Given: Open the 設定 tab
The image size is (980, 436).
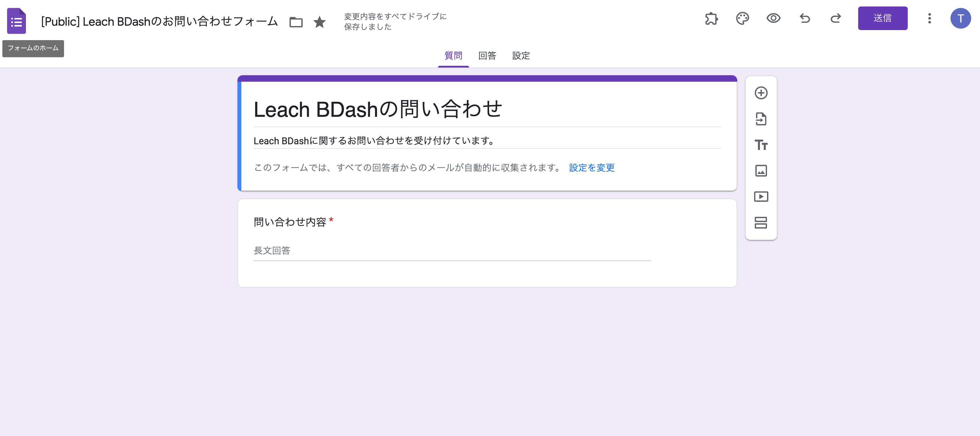Looking at the screenshot, I should pos(521,56).
